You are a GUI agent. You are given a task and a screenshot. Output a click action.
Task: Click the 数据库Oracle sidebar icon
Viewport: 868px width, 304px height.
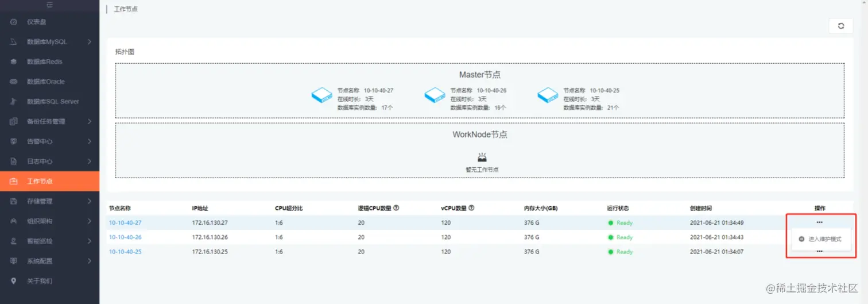14,82
